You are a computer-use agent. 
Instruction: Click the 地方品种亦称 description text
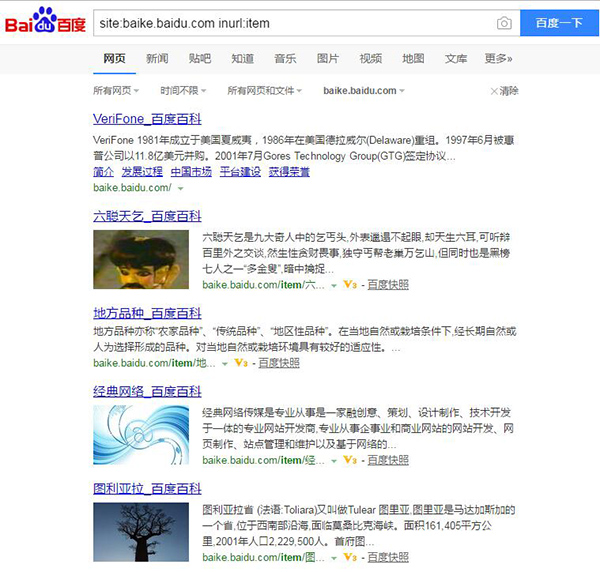coord(305,339)
